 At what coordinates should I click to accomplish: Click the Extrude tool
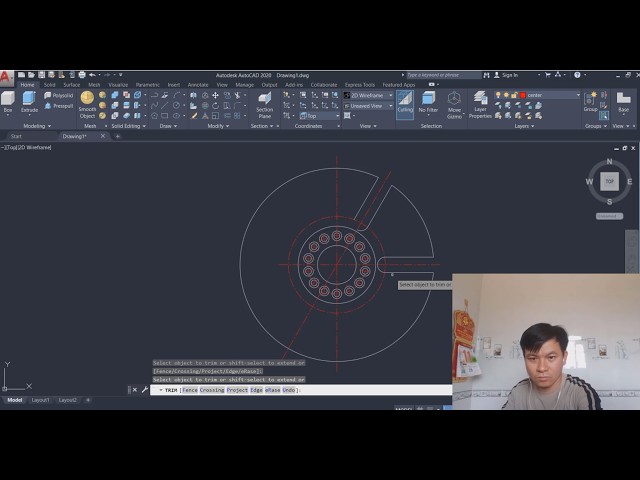pos(29,102)
